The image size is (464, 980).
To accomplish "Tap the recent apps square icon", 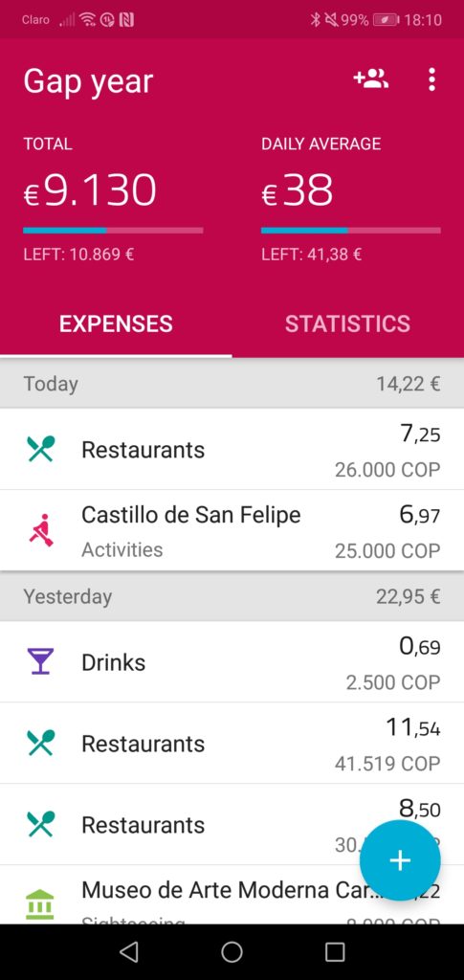I will (x=336, y=952).
